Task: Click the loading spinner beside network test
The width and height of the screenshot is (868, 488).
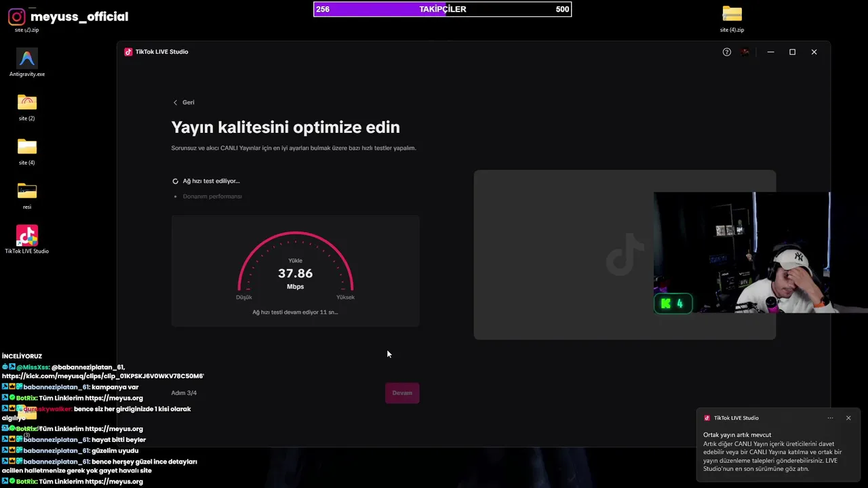Action: (x=176, y=182)
